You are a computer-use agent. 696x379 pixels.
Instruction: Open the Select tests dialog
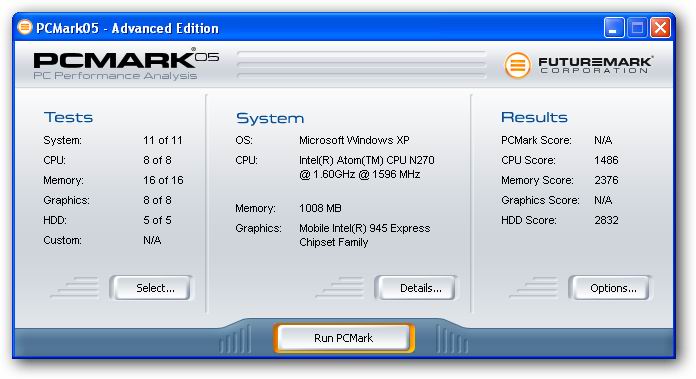point(151,288)
